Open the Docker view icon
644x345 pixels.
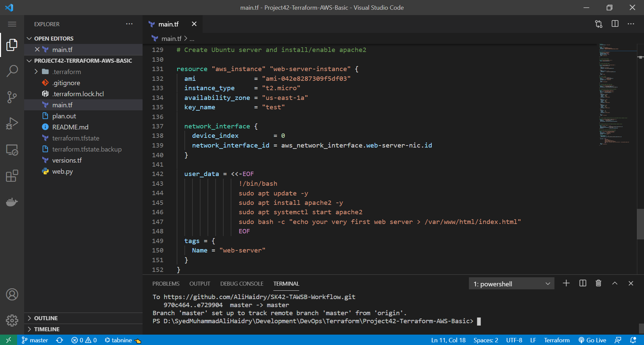point(12,202)
